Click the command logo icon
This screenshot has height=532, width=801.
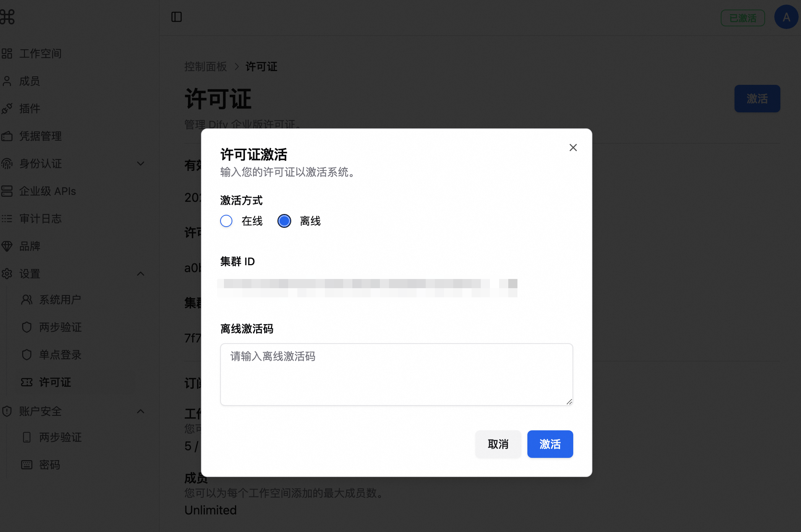click(x=7, y=17)
